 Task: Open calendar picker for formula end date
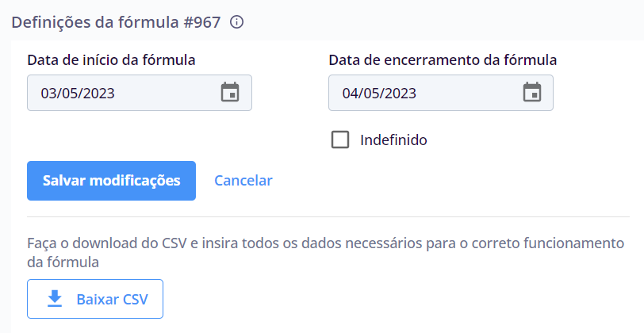tap(532, 92)
